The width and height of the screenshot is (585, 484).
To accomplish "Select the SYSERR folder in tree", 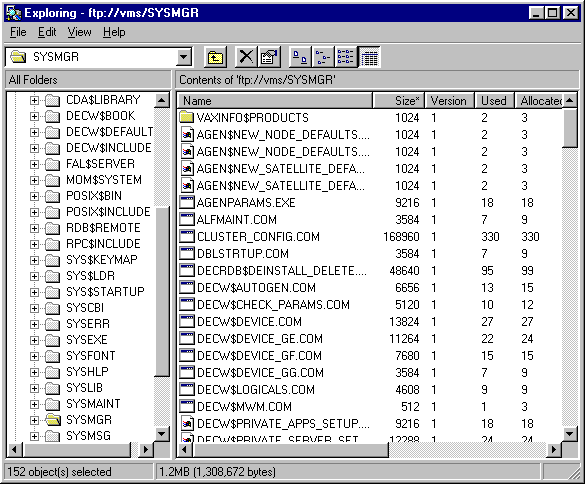I will coord(88,324).
